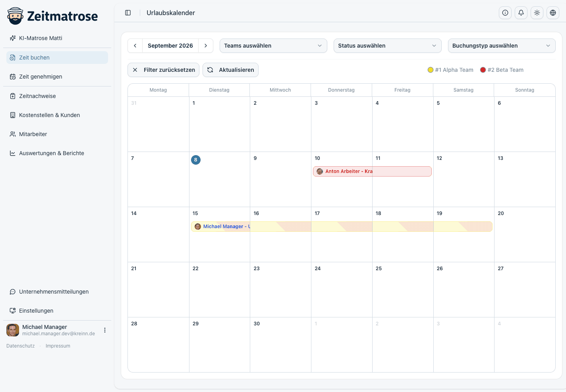Open Buchungstyp auswählen dropdown
The width and height of the screenshot is (566, 392).
click(x=502, y=46)
